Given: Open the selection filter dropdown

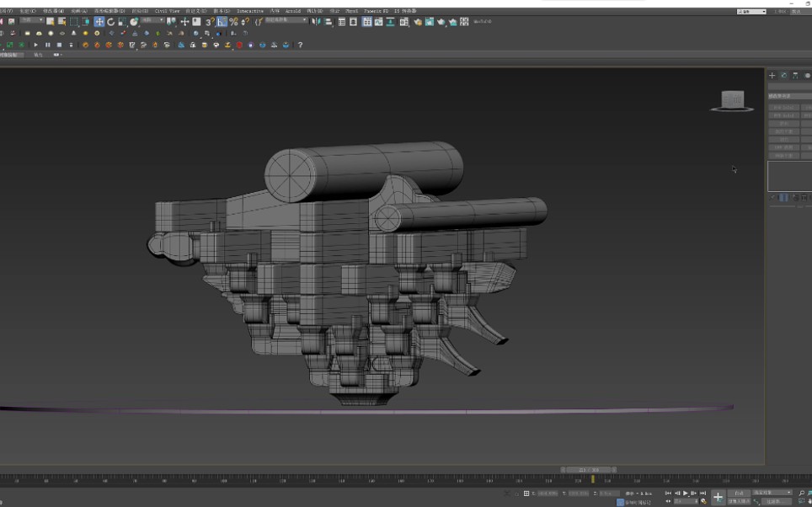Looking at the screenshot, I should (30, 19).
